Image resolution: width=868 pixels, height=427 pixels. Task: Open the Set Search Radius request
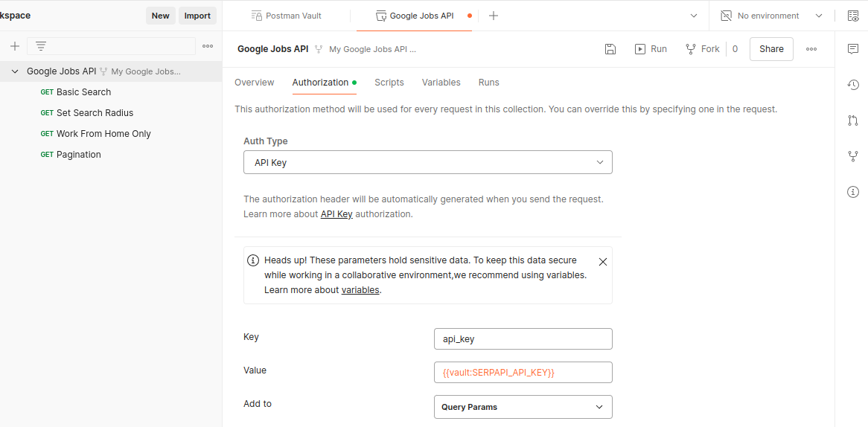tap(95, 113)
